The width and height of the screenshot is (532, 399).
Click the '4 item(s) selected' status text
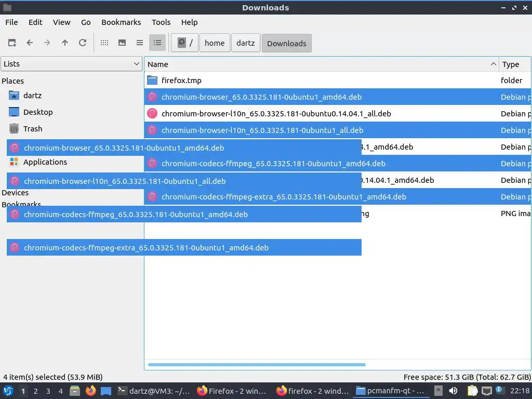(x=53, y=377)
